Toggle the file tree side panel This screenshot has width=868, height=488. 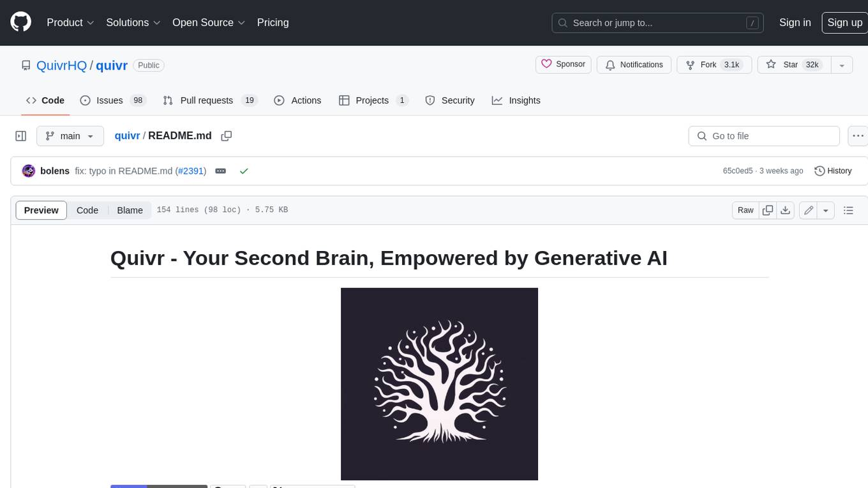pos(20,136)
